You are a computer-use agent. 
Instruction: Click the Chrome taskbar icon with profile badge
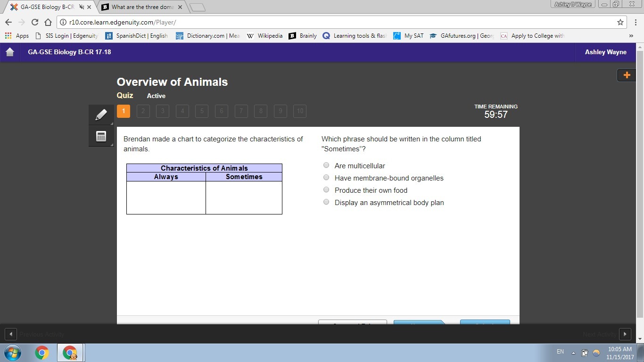70,353
